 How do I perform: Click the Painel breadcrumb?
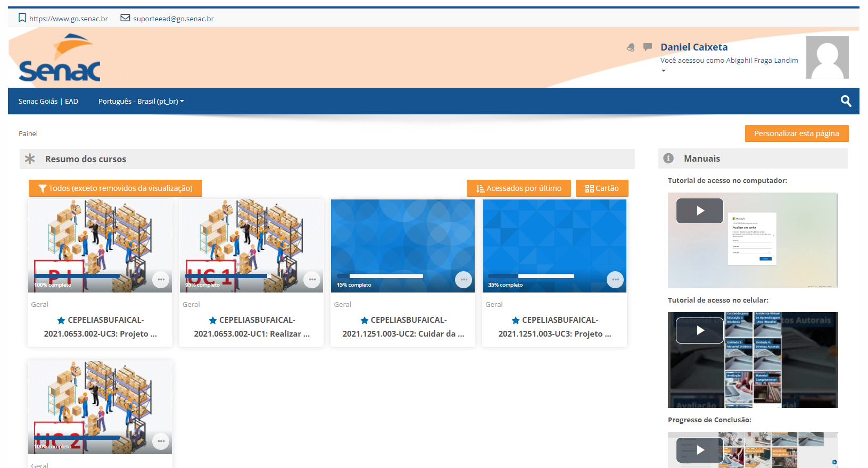[x=28, y=133]
